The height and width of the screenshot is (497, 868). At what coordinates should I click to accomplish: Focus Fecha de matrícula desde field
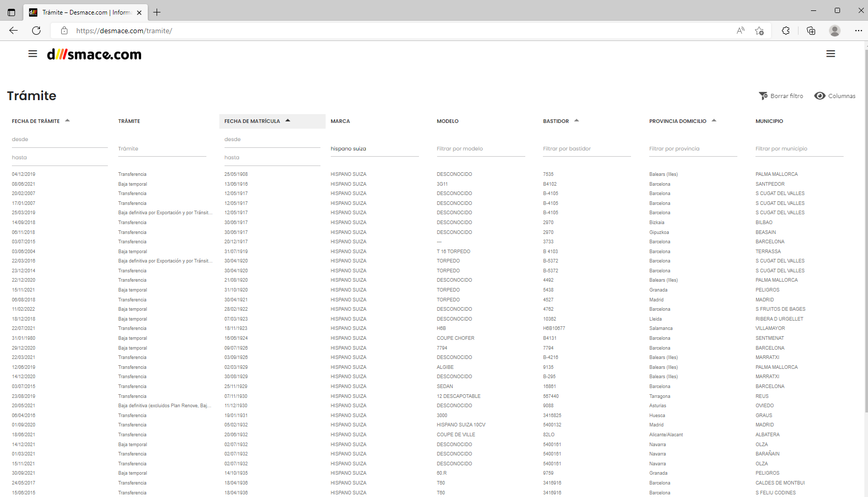point(272,140)
